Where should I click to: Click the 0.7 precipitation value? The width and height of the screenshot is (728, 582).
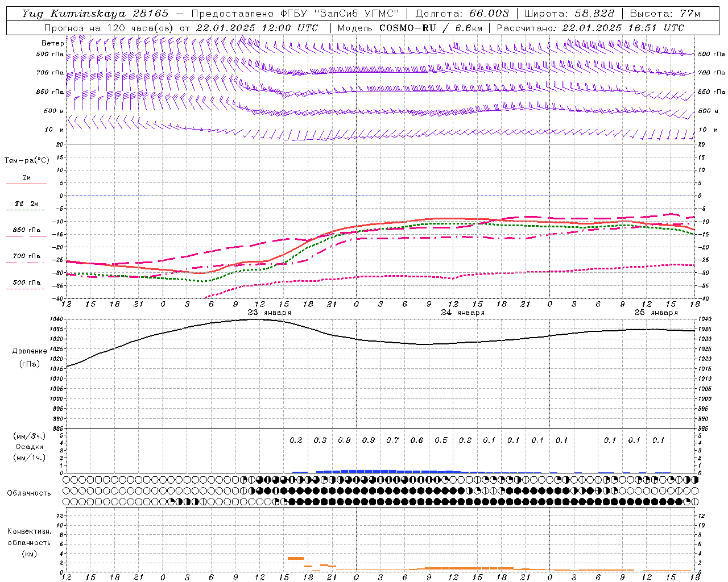click(392, 440)
